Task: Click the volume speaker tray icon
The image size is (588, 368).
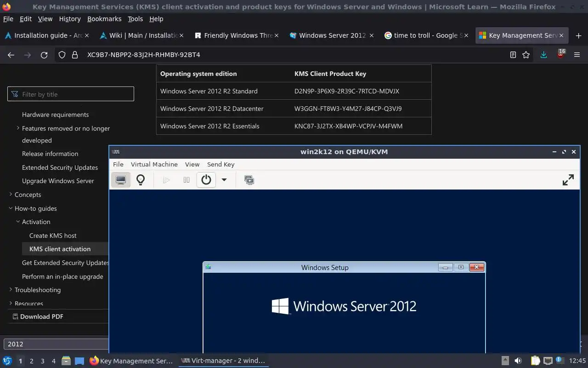Action: click(x=518, y=361)
